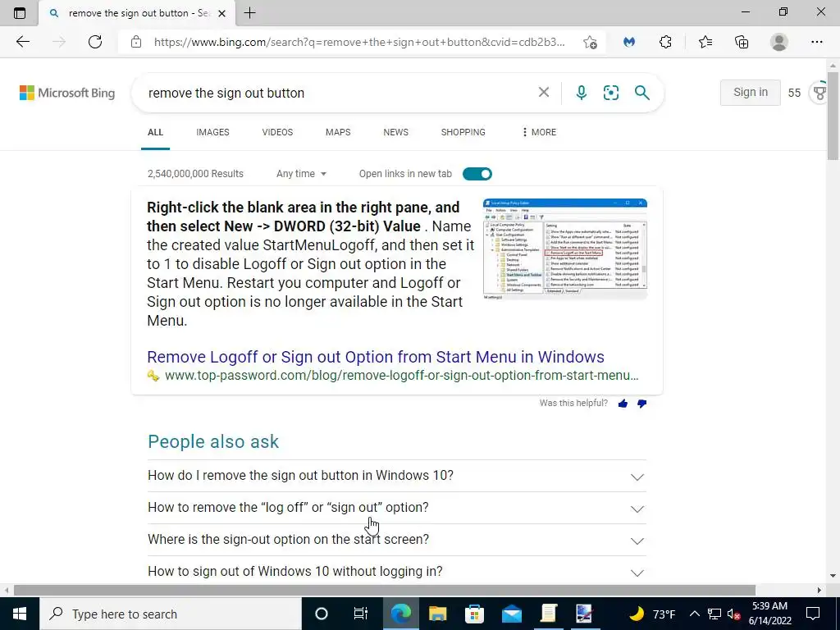Image resolution: width=840 pixels, height=630 pixels.
Task: Click the horizontal page scrollbar thumb
Action: pyautogui.click(x=384, y=591)
